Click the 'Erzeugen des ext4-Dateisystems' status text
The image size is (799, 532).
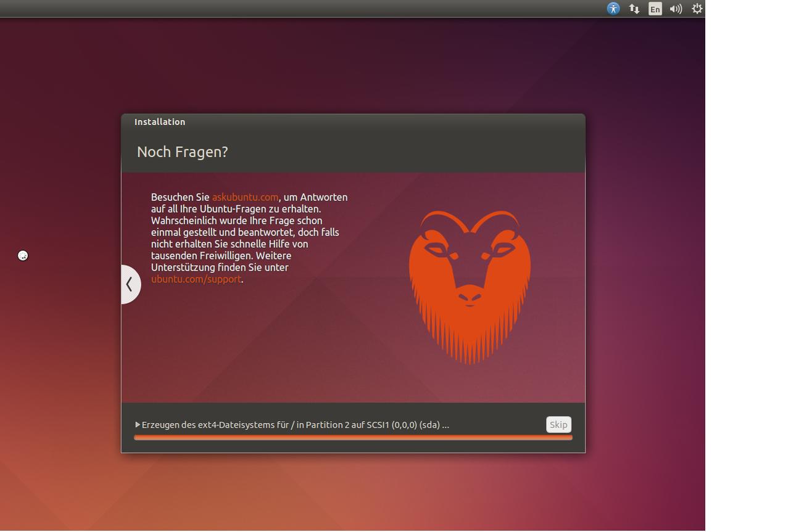(x=296, y=425)
